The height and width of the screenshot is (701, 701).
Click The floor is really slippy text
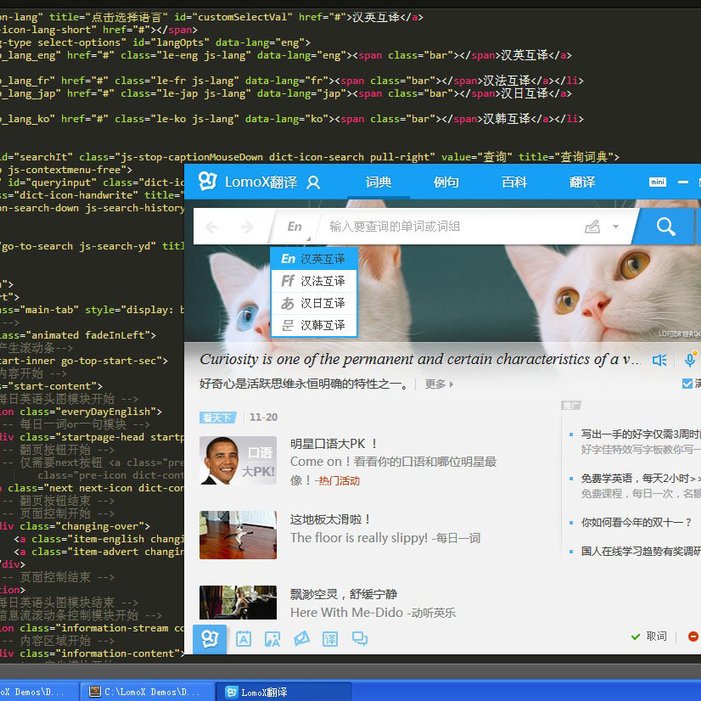click(359, 538)
